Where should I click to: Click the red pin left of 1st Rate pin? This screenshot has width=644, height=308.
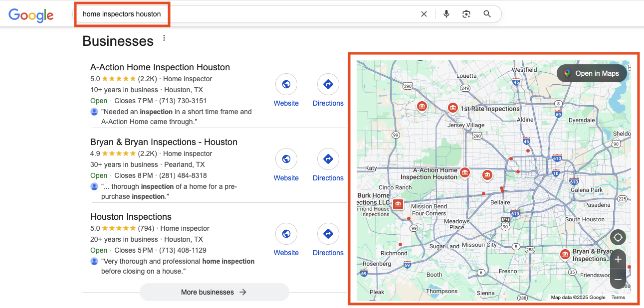[x=422, y=107]
